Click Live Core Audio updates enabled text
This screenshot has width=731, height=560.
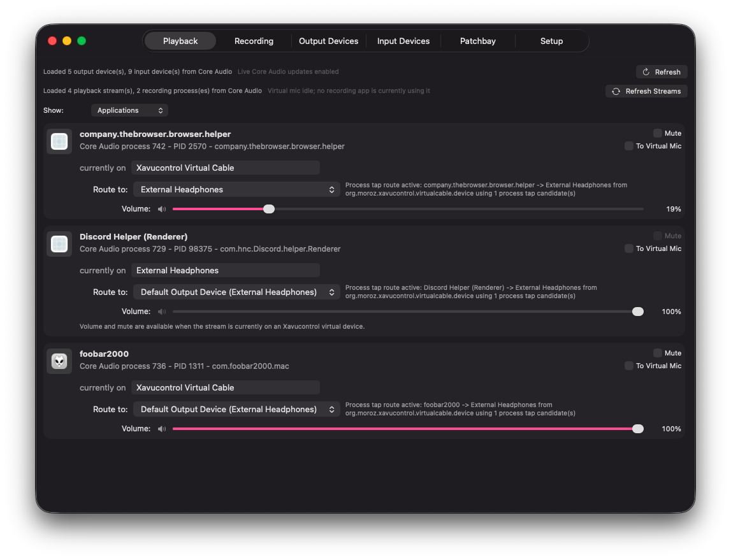pos(288,72)
